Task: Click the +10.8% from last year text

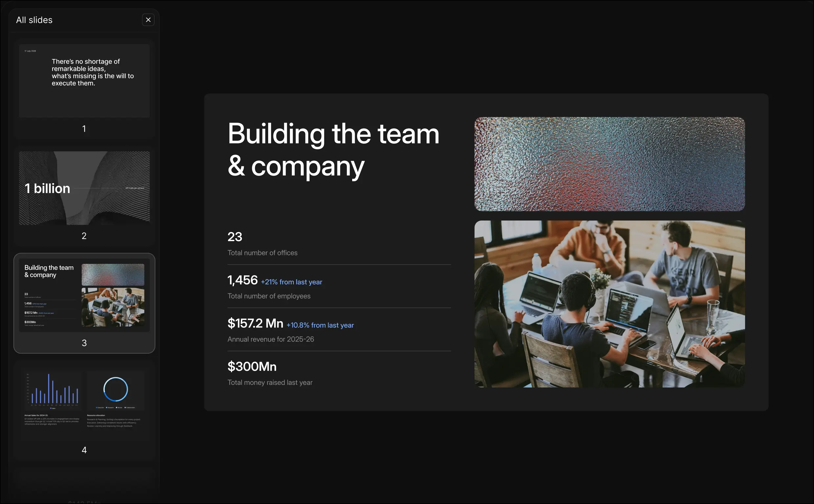Action: (320, 325)
